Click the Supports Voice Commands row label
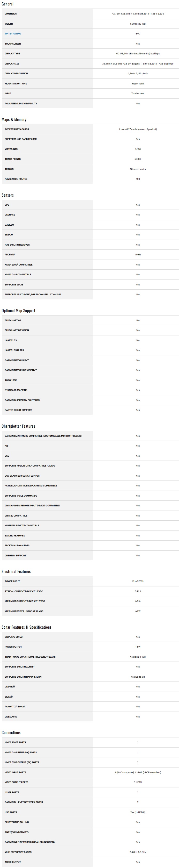This screenshot has width=179, height=868. pyautogui.click(x=21, y=496)
